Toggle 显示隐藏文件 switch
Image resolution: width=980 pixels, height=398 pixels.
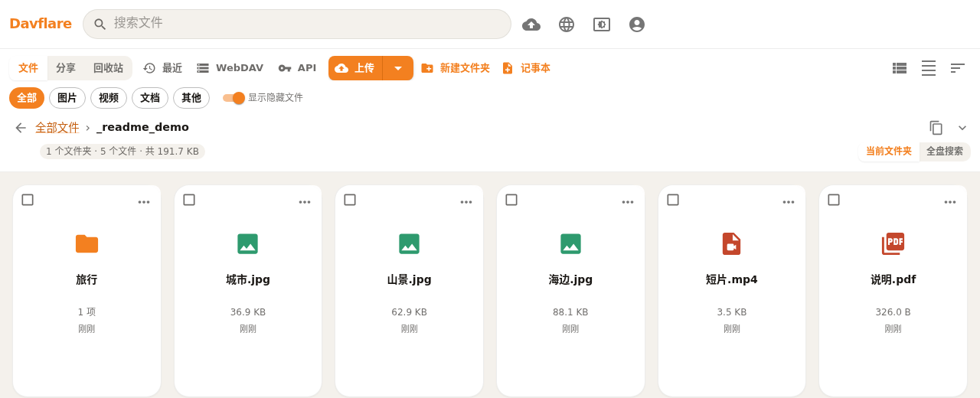coord(234,98)
